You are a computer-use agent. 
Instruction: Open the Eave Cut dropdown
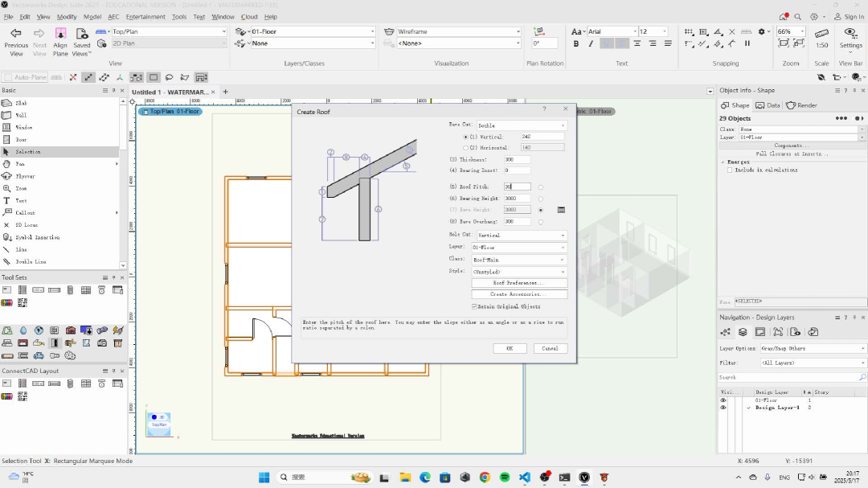tap(522, 125)
